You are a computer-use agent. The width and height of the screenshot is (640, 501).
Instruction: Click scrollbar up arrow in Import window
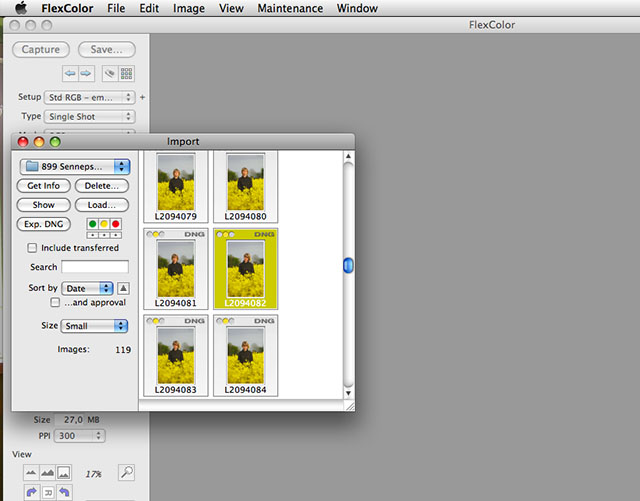348,156
